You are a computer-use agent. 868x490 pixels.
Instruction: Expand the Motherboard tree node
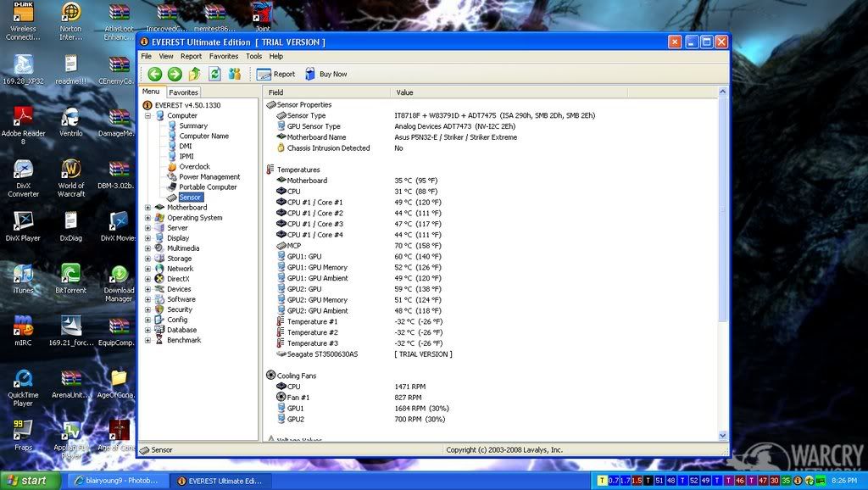pos(147,208)
